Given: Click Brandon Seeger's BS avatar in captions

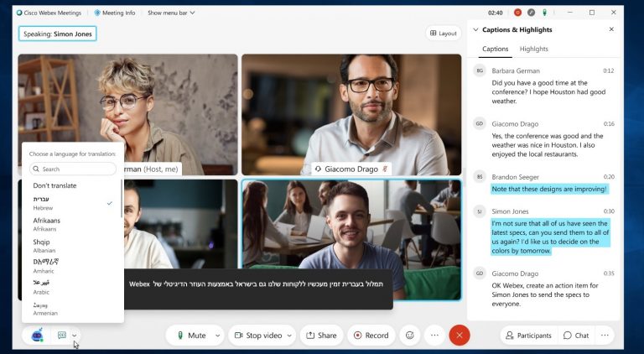Looking at the screenshot, I should 480,177.
